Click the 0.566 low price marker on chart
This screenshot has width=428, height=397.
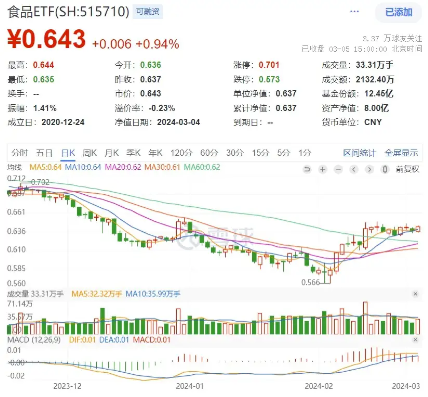coord(310,282)
